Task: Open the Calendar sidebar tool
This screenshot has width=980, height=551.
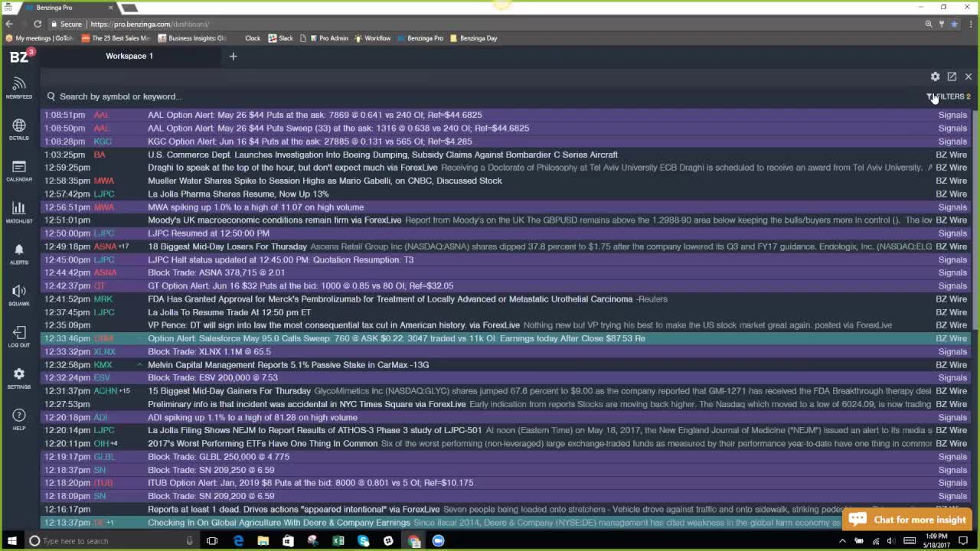Action: [19, 171]
